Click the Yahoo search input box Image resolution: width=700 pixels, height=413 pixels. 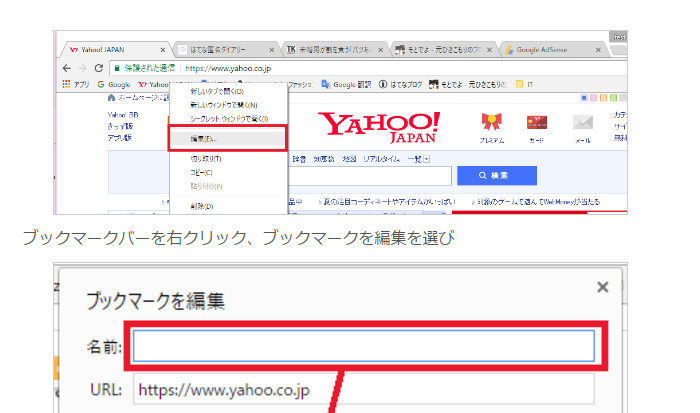point(370,175)
